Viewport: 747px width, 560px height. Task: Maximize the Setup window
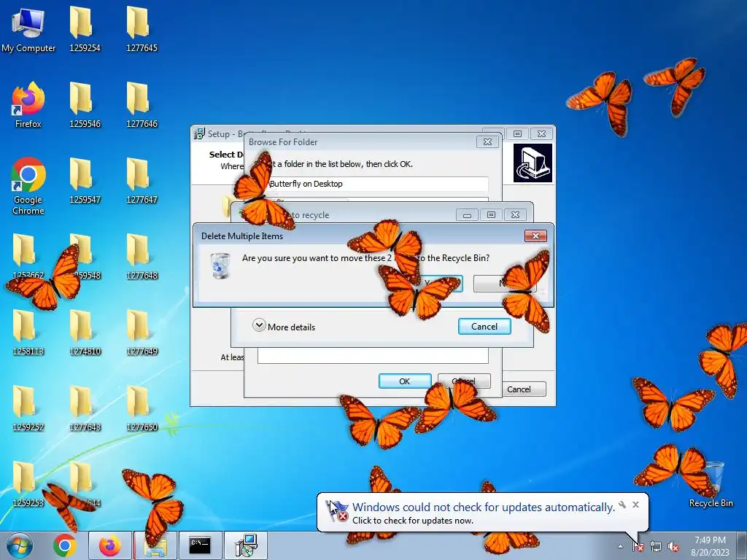517,134
